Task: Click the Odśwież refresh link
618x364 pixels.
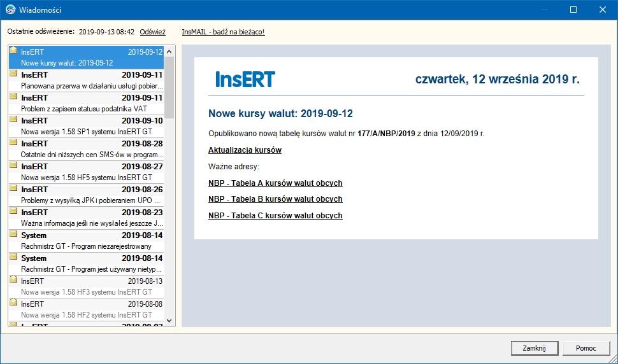Action: [x=152, y=32]
